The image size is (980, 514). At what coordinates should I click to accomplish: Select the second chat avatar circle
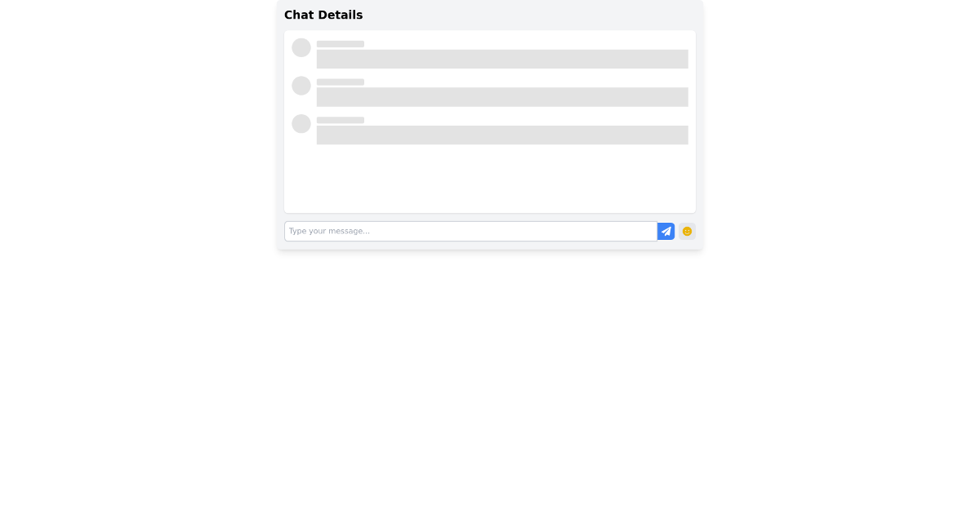[301, 86]
